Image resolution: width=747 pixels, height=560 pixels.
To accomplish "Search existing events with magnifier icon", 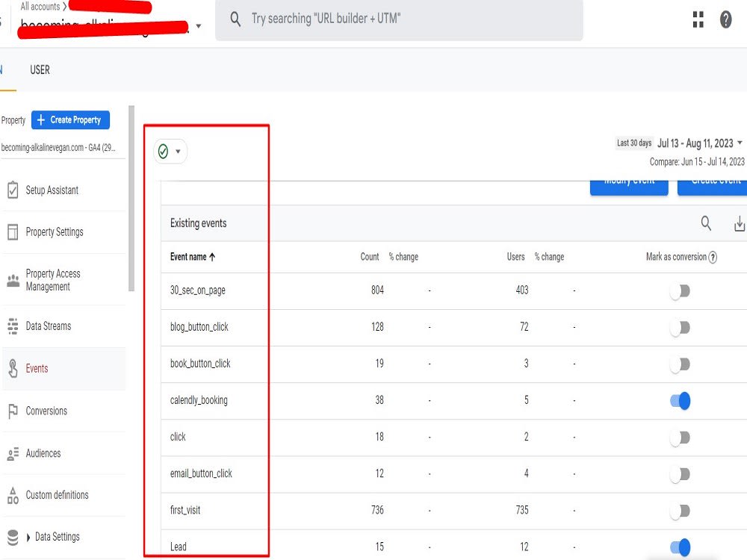I will (x=706, y=223).
